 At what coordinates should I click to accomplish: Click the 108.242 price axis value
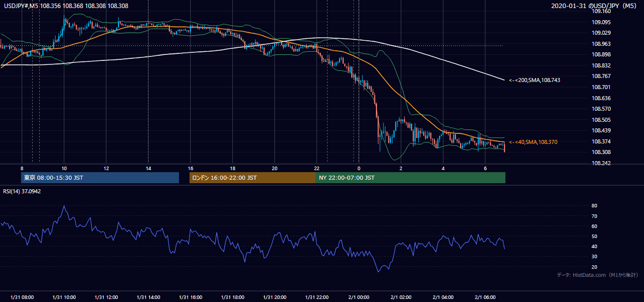[x=601, y=164]
